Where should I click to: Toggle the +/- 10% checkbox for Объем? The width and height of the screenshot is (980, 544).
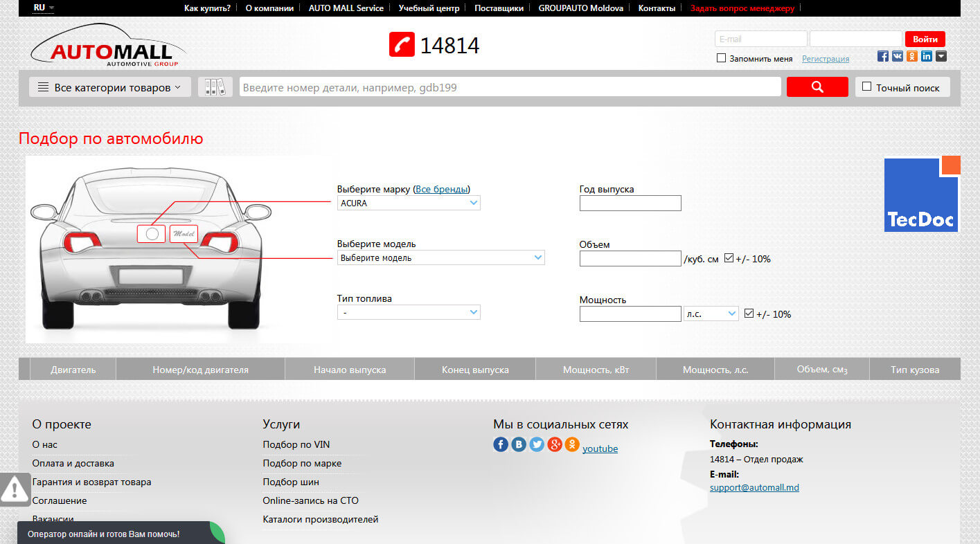(729, 258)
